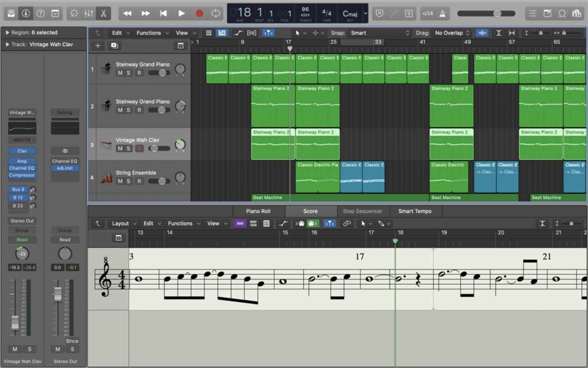Open the Mixer faders icon
Image resolution: width=588 pixels, height=368 pixels.
pyautogui.click(x=89, y=14)
